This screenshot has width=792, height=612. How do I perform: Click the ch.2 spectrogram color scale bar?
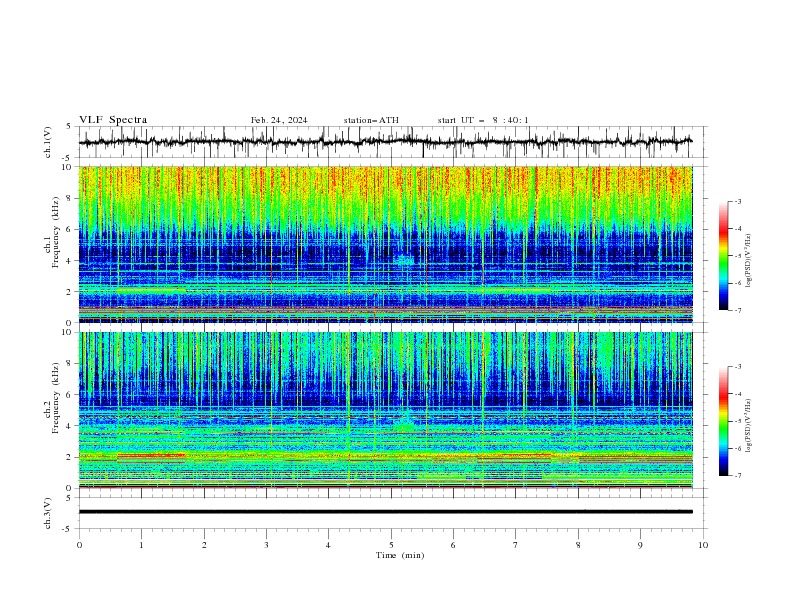tap(723, 421)
